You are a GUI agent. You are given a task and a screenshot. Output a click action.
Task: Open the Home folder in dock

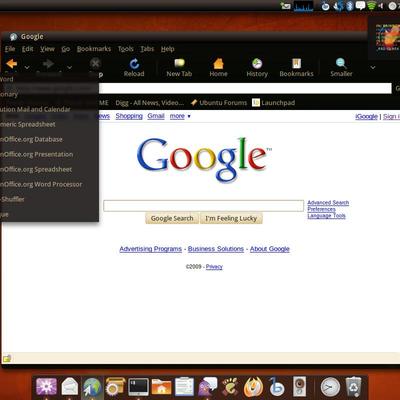coord(161,387)
